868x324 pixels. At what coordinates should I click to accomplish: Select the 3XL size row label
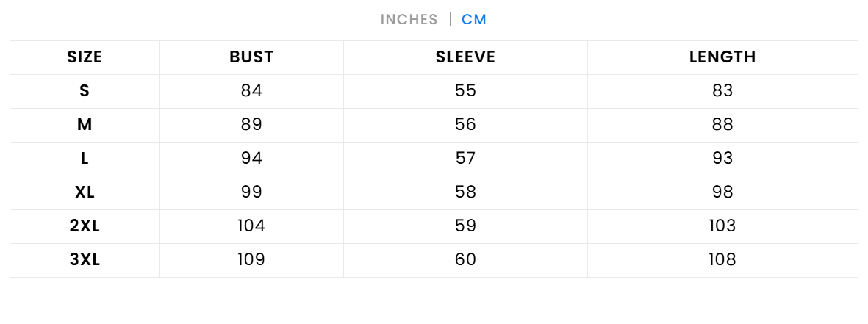tap(85, 260)
